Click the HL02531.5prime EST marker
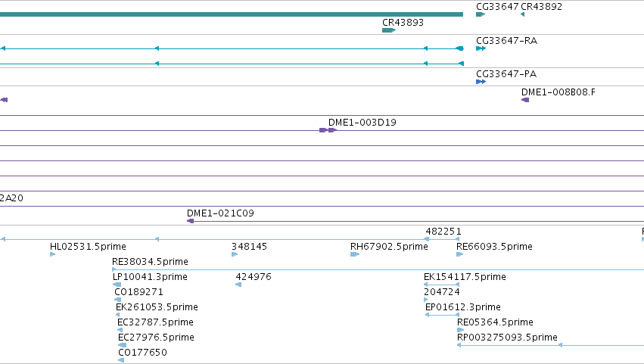 click(x=52, y=254)
